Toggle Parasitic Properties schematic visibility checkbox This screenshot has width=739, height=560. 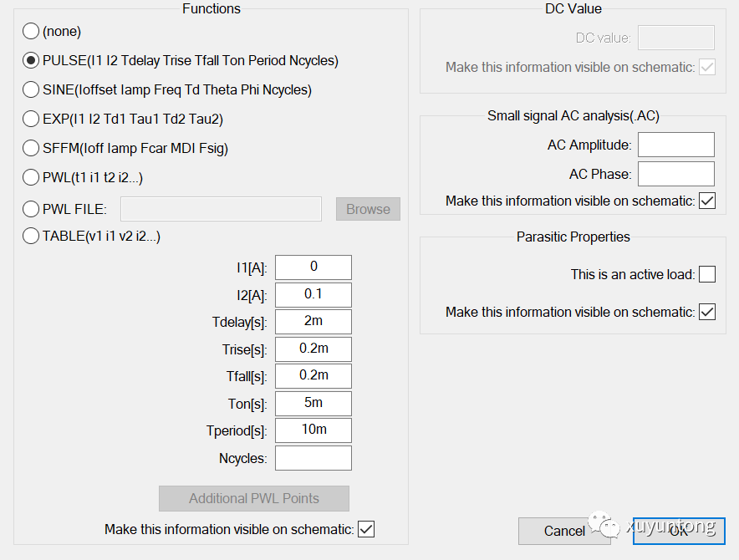pyautogui.click(x=707, y=312)
